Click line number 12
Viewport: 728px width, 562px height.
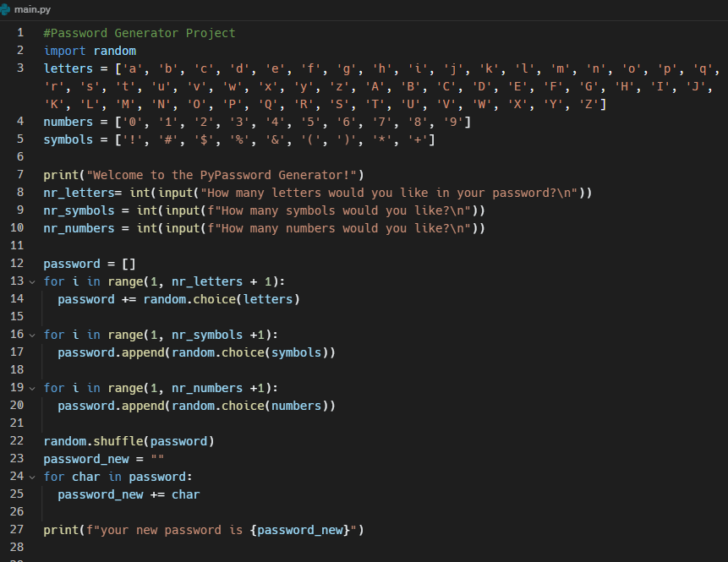coord(16,263)
